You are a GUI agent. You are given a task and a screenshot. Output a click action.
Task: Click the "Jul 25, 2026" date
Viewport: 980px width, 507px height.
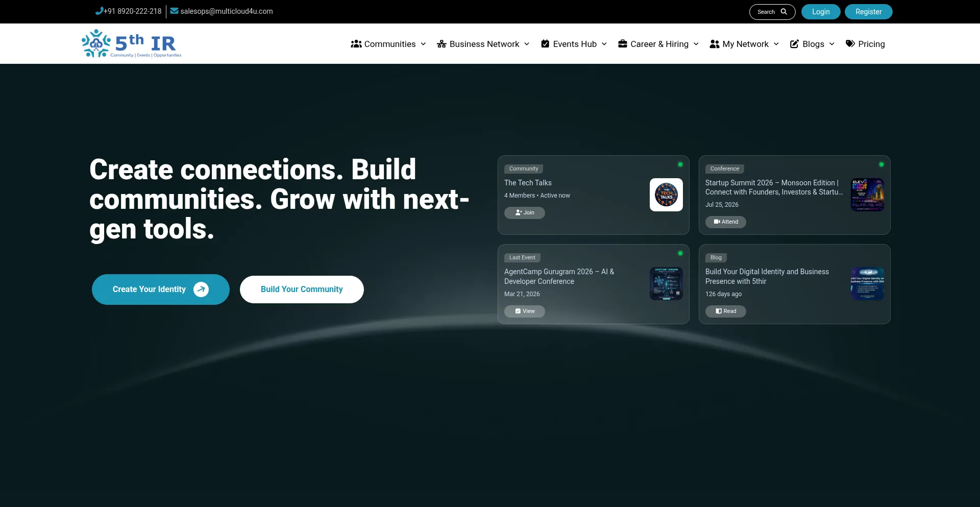(722, 205)
